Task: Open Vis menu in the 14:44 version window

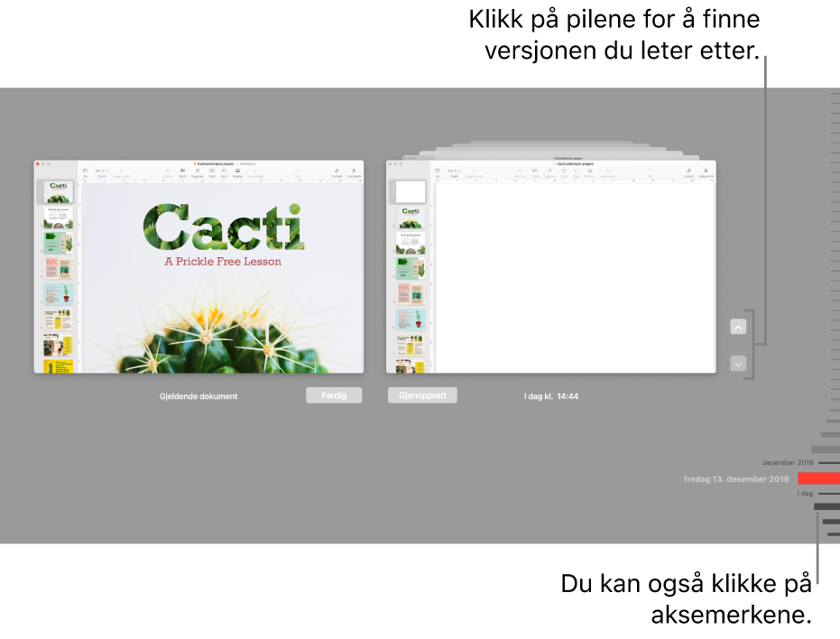Action: (437, 172)
